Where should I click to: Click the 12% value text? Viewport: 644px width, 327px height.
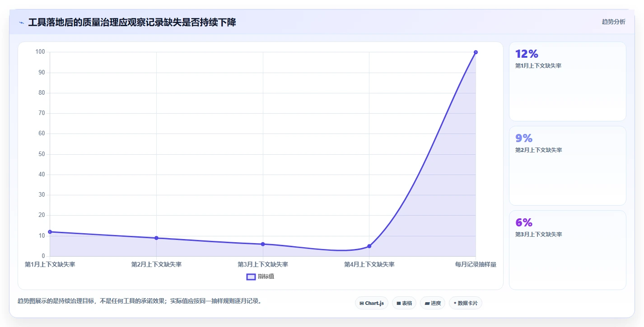pos(527,54)
